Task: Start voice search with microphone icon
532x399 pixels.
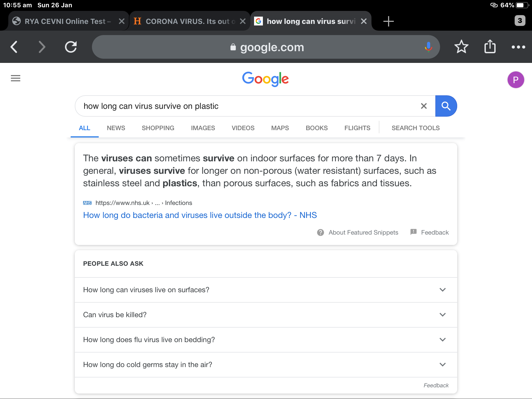Action: [x=428, y=47]
